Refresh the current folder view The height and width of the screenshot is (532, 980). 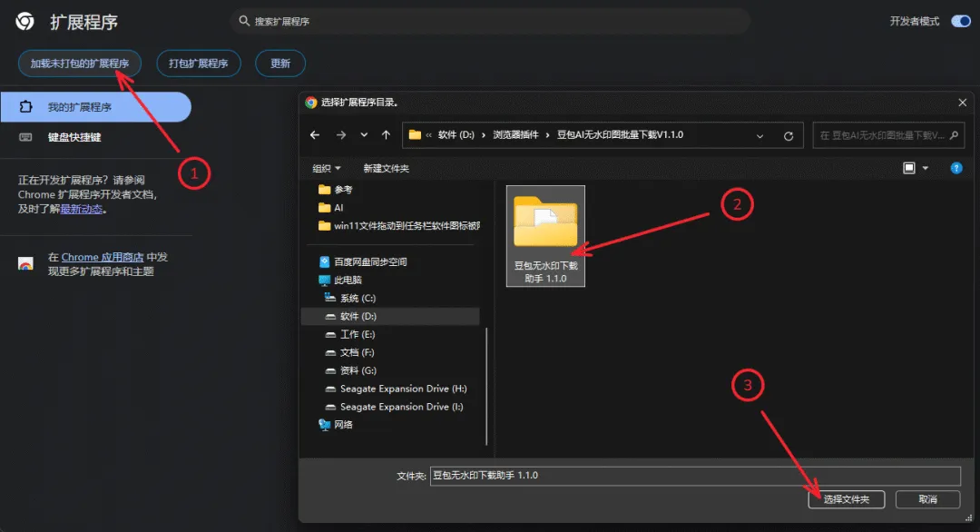pyautogui.click(x=789, y=135)
